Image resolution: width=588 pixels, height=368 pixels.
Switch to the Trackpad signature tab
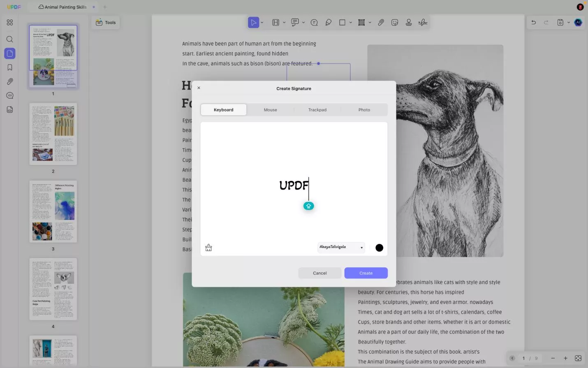(x=317, y=110)
